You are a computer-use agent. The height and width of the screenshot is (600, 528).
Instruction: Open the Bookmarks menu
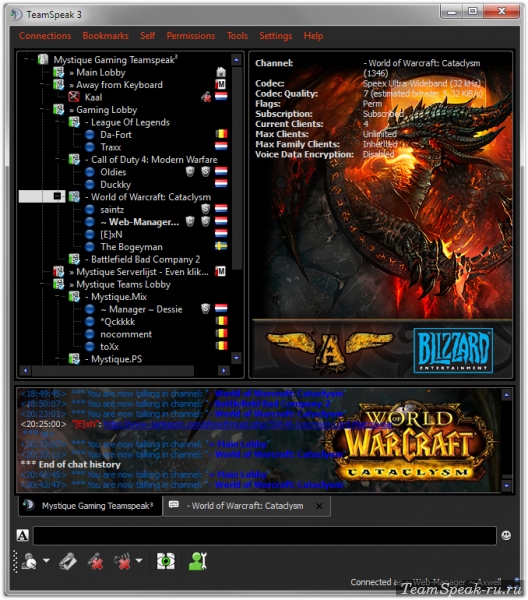point(106,36)
